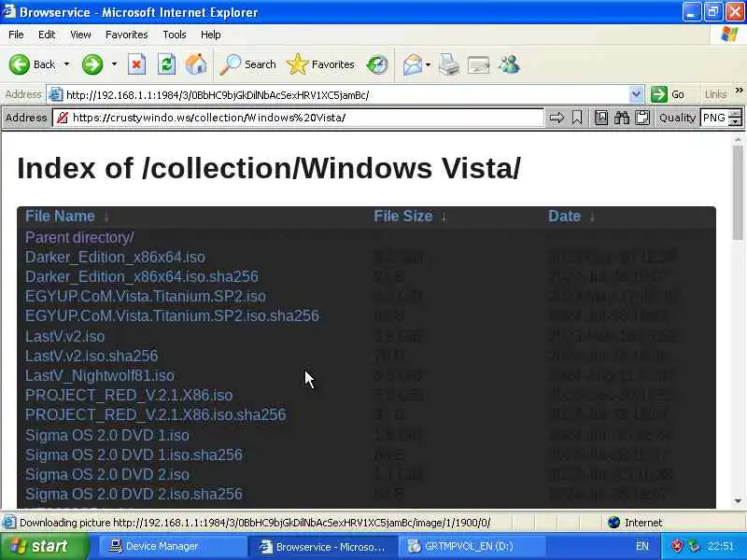The height and width of the screenshot is (560, 747).
Task: Open the File menu
Action: 16,35
